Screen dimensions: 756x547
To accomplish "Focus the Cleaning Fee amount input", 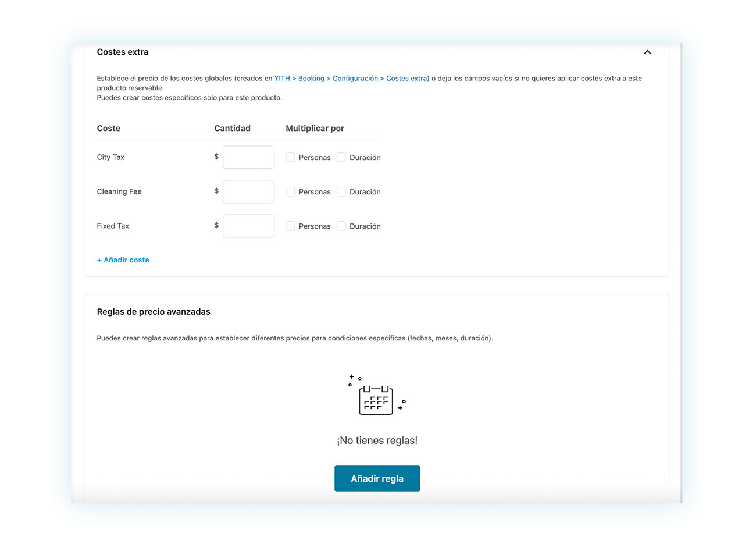I will pos(248,192).
